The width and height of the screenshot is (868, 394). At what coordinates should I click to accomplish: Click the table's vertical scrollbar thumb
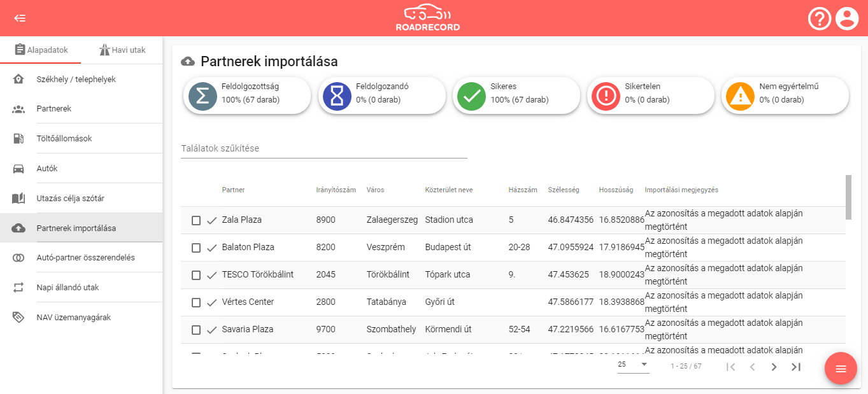coord(848,197)
